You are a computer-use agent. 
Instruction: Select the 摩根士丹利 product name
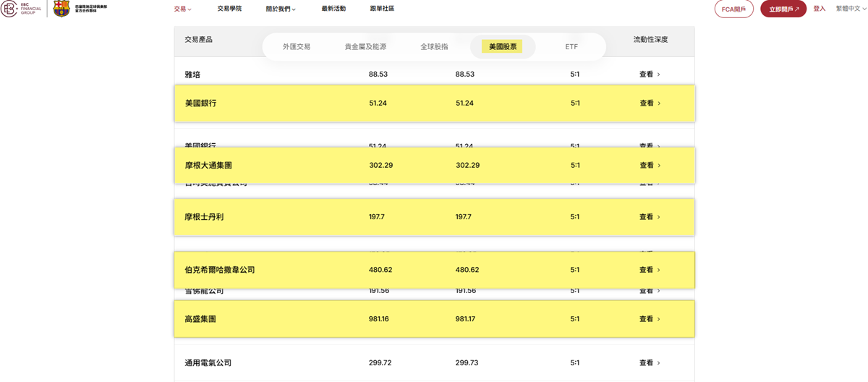(204, 217)
